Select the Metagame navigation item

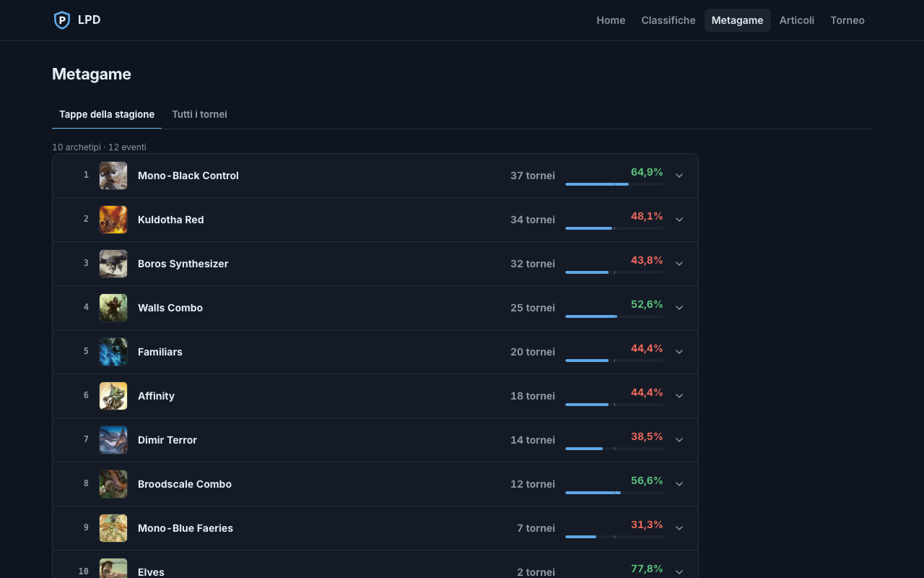point(737,20)
